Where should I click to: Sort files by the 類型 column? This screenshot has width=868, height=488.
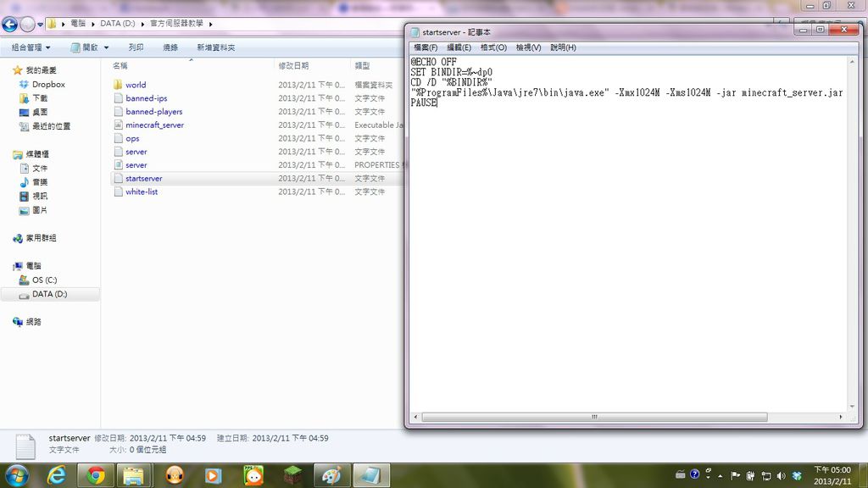pyautogui.click(x=362, y=66)
